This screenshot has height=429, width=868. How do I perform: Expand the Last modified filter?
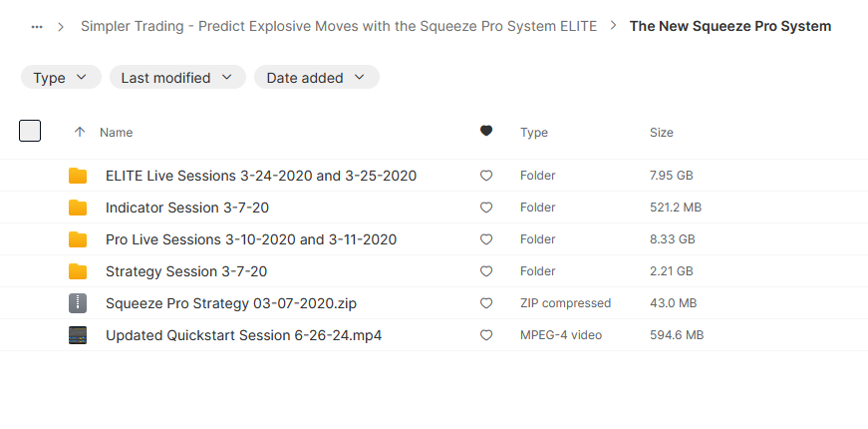click(177, 77)
